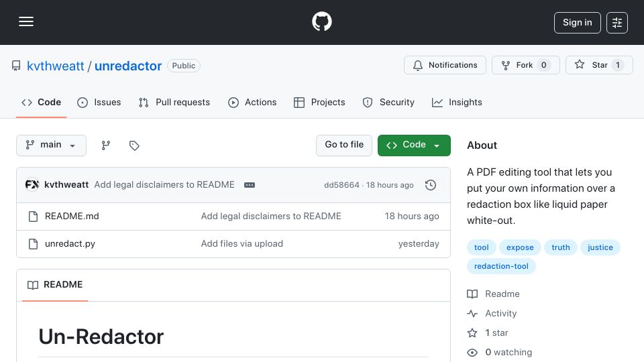Click the unredact.py file icon

tap(34, 244)
